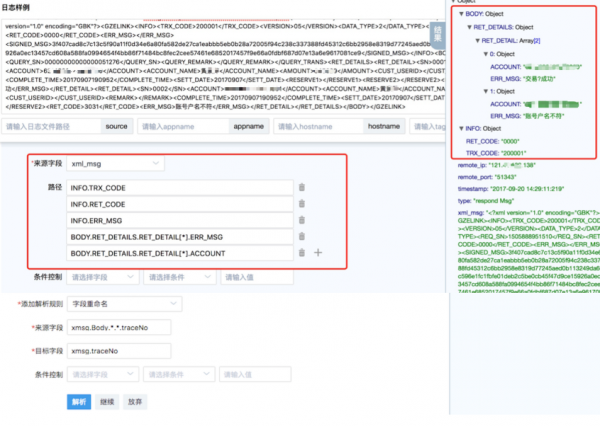Delete the RET_DETAIL[*].ACCOUNT path row
The height and width of the screenshot is (426, 600).
pos(301,253)
